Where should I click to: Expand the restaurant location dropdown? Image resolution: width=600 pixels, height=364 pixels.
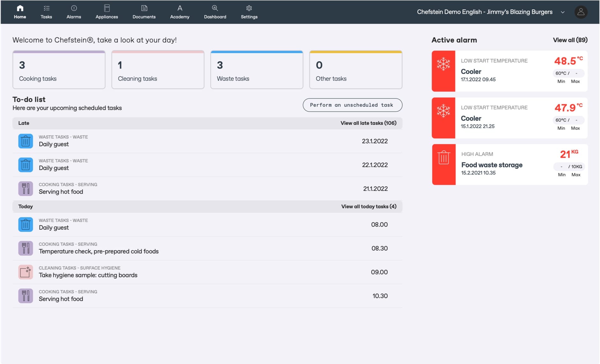pos(563,12)
